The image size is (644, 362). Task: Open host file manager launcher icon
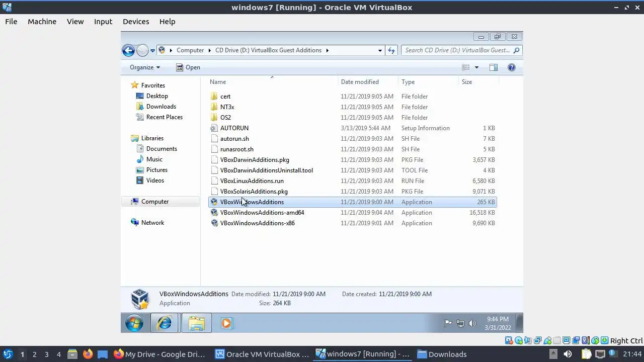click(x=72, y=354)
